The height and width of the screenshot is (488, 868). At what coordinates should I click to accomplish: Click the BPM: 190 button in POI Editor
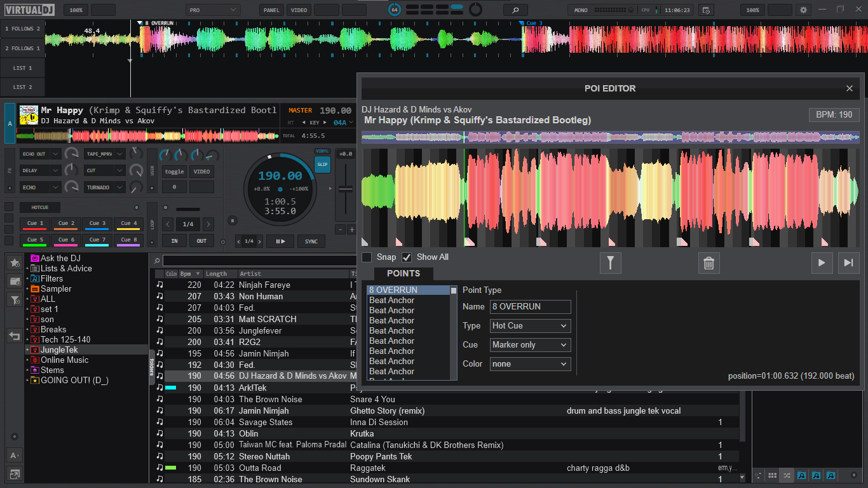834,115
